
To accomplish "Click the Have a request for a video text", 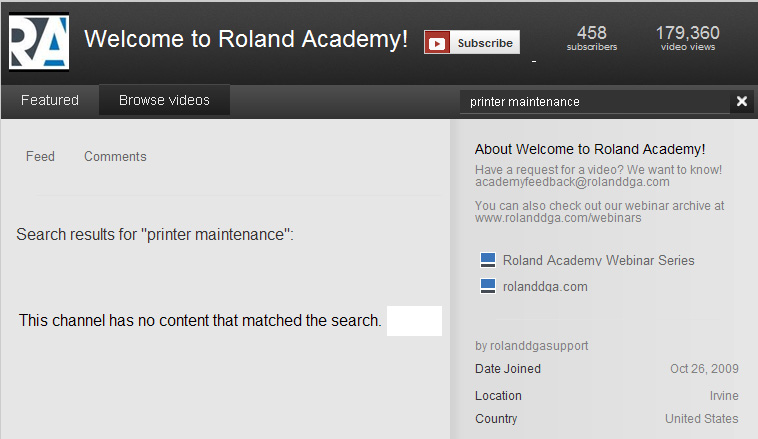I will [598, 170].
